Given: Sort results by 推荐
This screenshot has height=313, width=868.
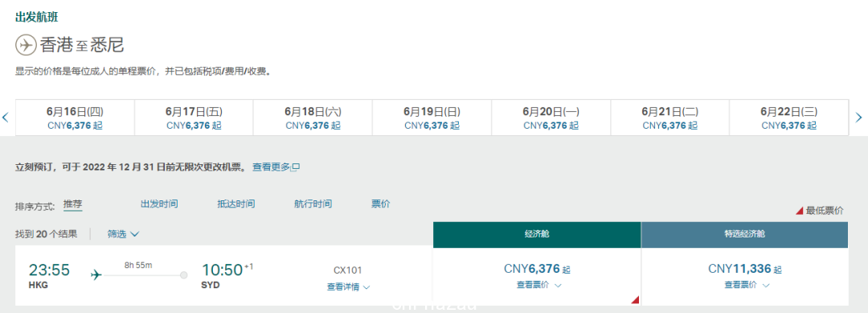Looking at the screenshot, I should click(72, 204).
